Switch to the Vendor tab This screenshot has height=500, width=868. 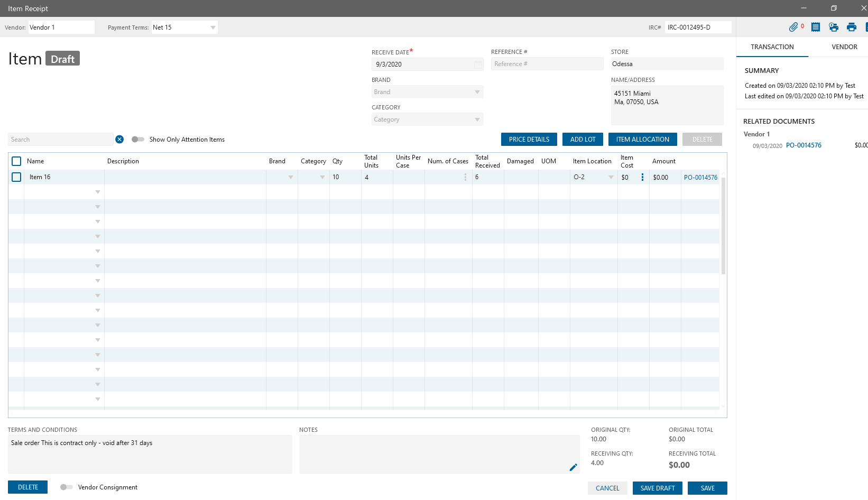[x=844, y=47]
